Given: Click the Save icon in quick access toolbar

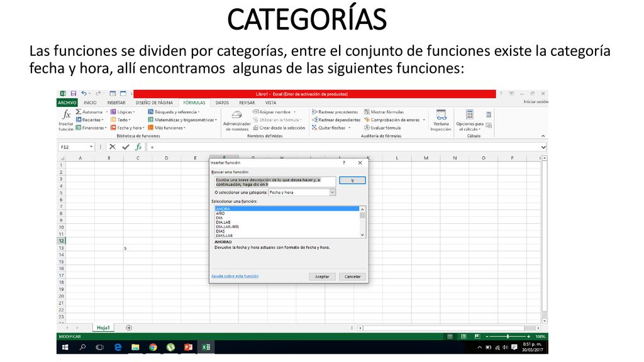Looking at the screenshot, I should pos(74,94).
